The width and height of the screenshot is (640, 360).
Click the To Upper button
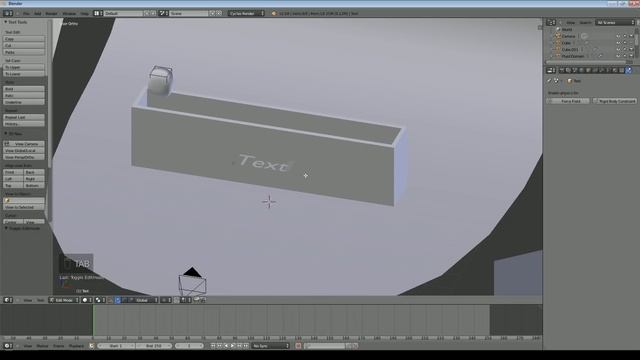pos(24,67)
